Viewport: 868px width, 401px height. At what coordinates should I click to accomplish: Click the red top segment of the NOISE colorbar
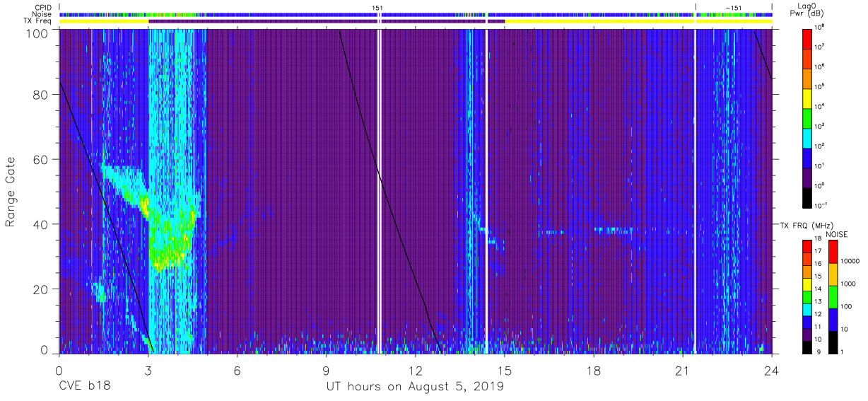(x=833, y=252)
